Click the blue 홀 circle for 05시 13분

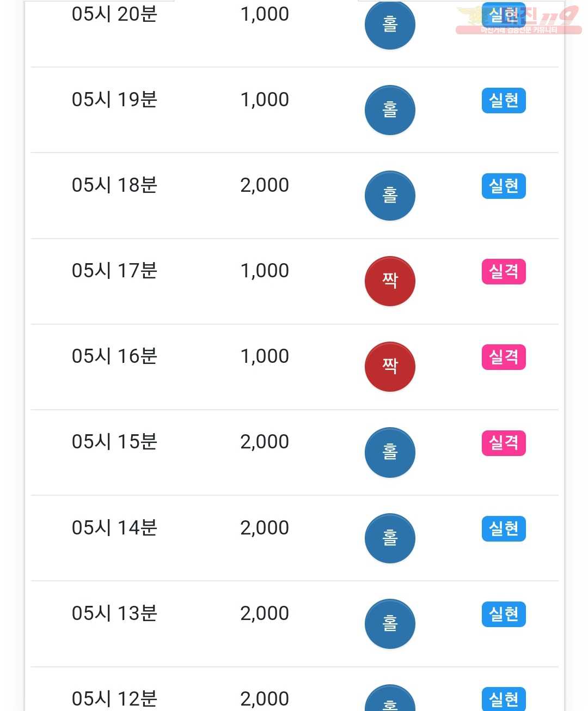[390, 624]
